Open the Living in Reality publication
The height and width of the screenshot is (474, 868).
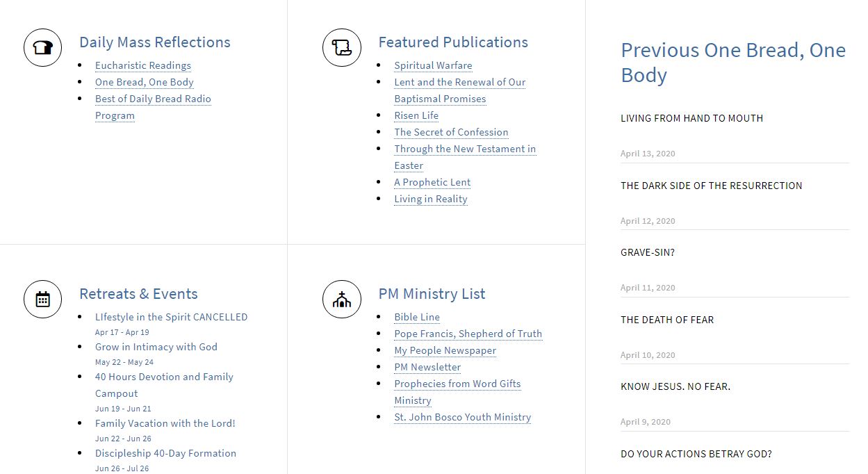pyautogui.click(x=431, y=199)
